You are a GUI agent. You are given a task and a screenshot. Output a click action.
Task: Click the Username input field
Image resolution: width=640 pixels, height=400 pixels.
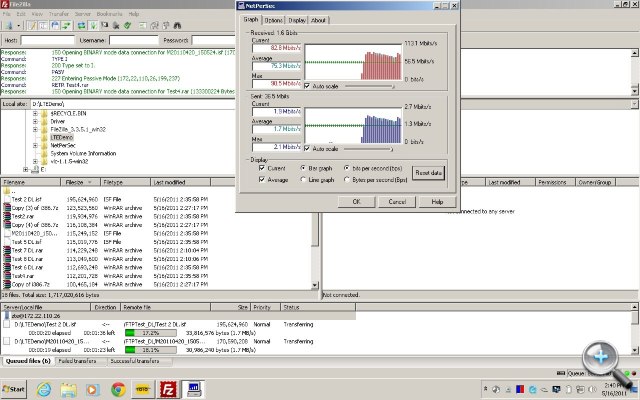coord(134,40)
